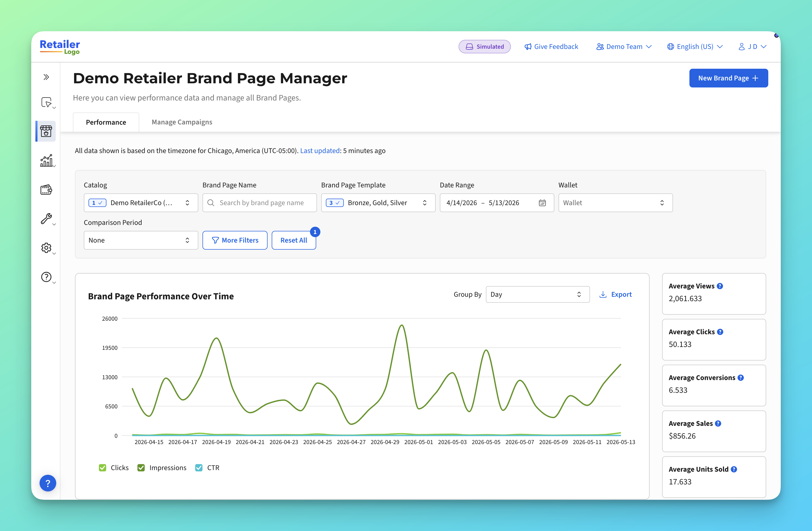Click the More Filters button
Image resolution: width=812 pixels, height=531 pixels.
pyautogui.click(x=235, y=240)
